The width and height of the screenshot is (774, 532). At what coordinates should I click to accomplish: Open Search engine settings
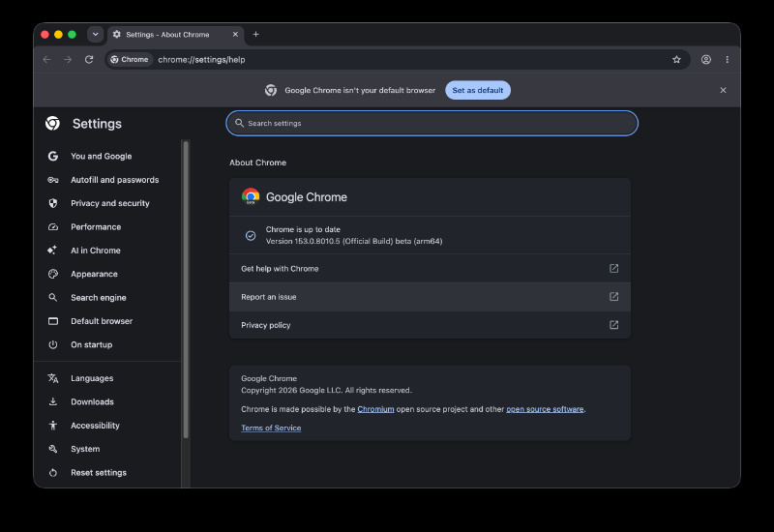click(x=107, y=298)
